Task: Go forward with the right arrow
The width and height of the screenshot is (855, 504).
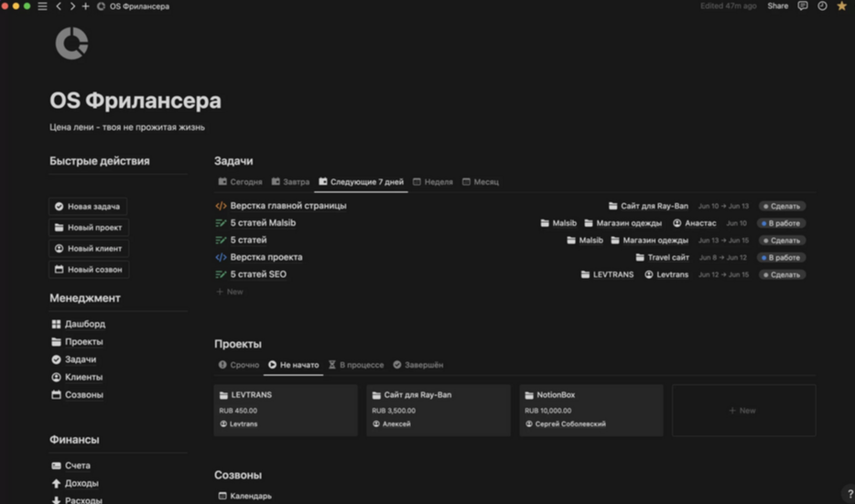Action: click(72, 6)
